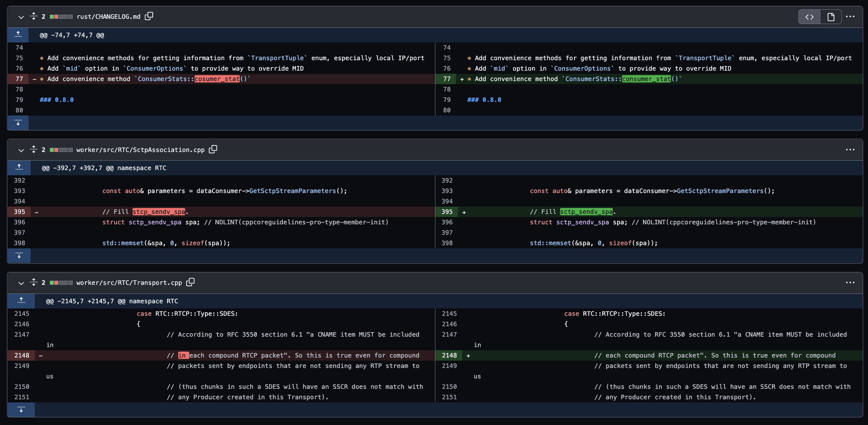Collapse the rust/CHANGELOG.md file diff
Screen dimensions: 868x425
(x=21, y=17)
